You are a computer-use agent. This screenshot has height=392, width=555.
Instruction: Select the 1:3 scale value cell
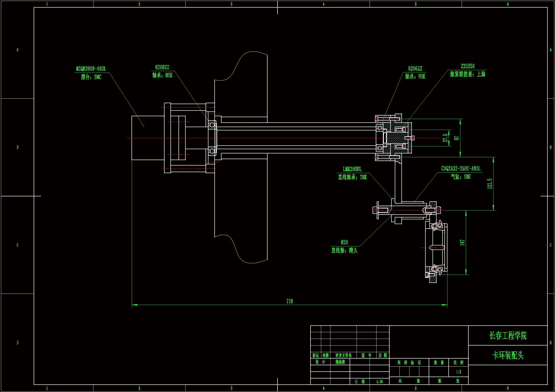458,372
